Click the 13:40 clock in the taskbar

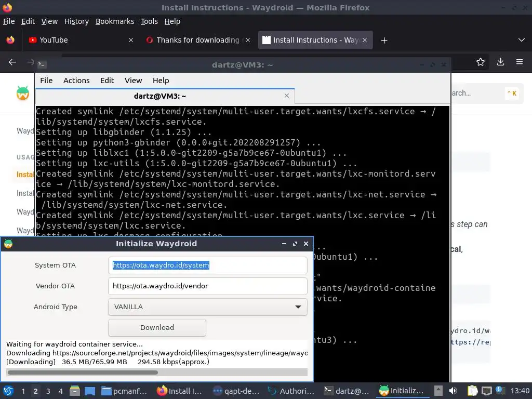pyautogui.click(x=520, y=391)
